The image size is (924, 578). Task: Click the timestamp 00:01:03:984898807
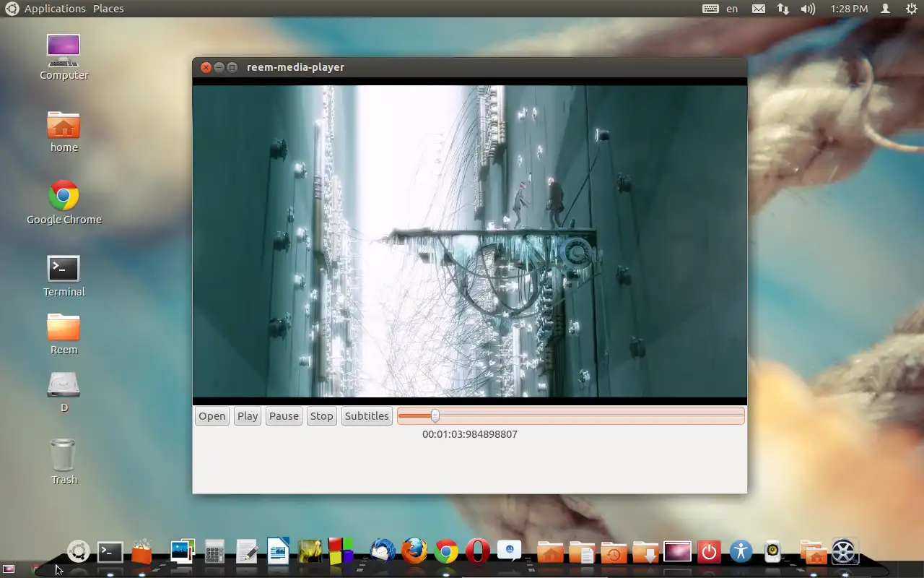coord(470,434)
